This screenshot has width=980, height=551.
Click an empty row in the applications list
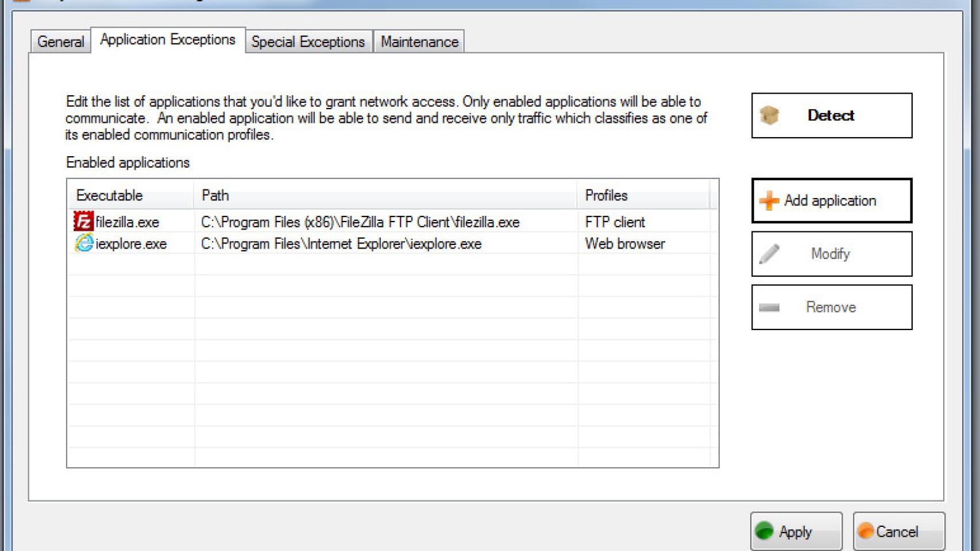click(385, 350)
